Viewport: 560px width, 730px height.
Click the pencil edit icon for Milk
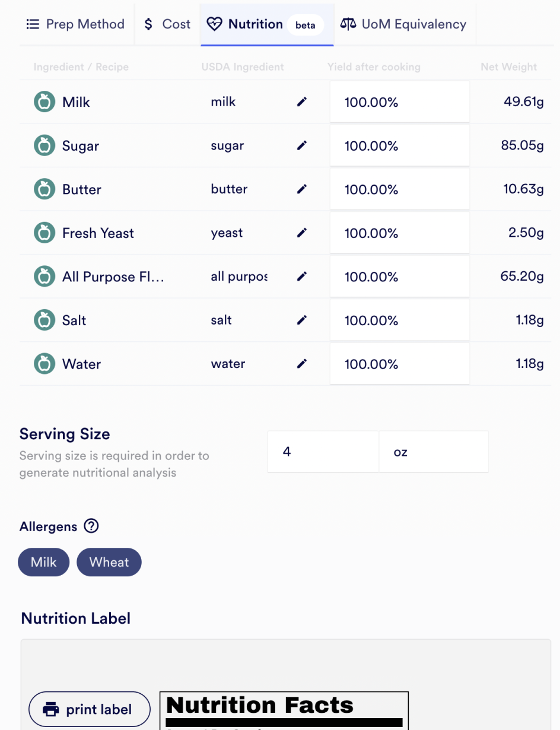(x=302, y=102)
